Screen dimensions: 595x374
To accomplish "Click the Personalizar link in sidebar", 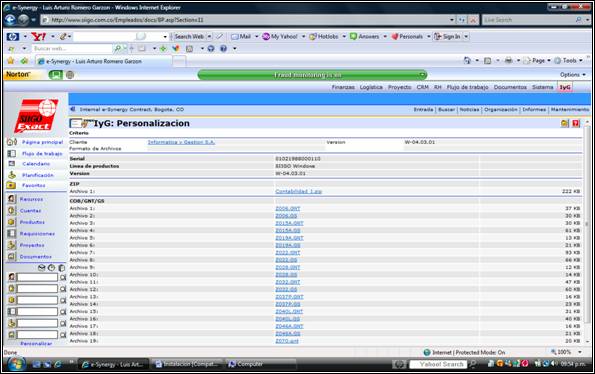I will (36, 343).
